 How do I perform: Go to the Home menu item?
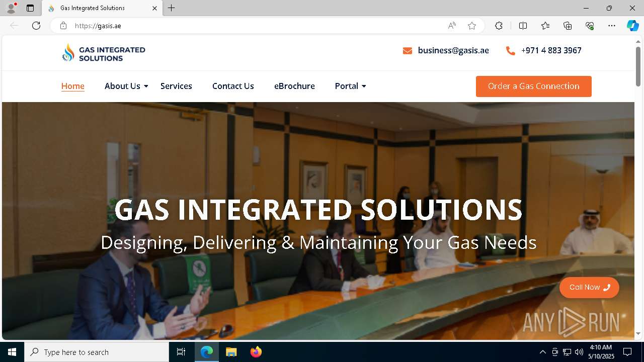[73, 86]
